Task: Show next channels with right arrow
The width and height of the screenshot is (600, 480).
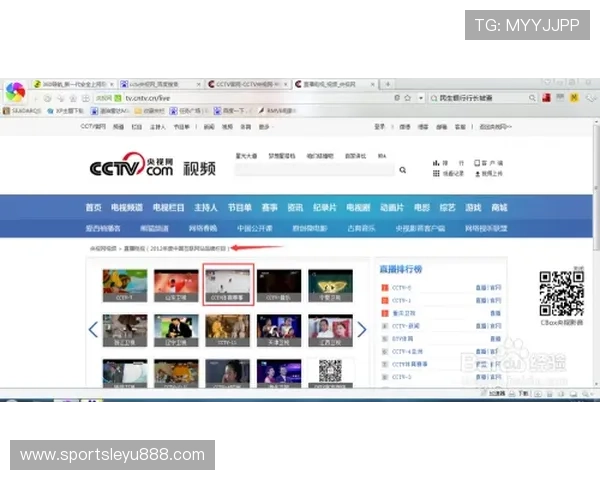Action: pos(362,330)
